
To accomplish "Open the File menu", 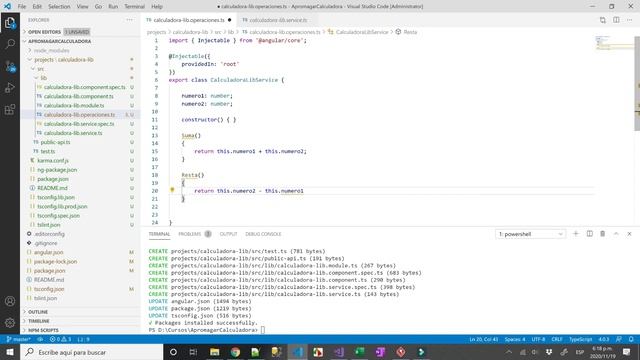I will (22, 7).
